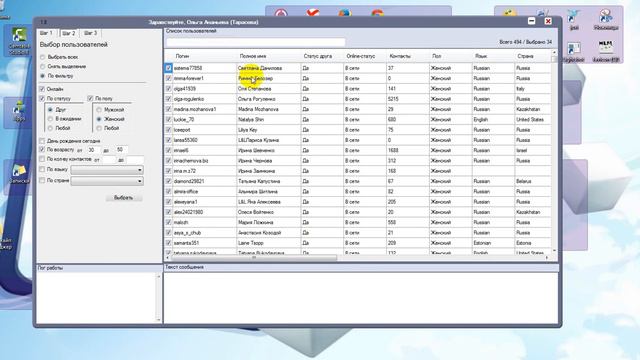The width and height of the screenshot is (640, 360).
Task: Uncheck the samanta351 row checkbox
Action: click(169, 243)
